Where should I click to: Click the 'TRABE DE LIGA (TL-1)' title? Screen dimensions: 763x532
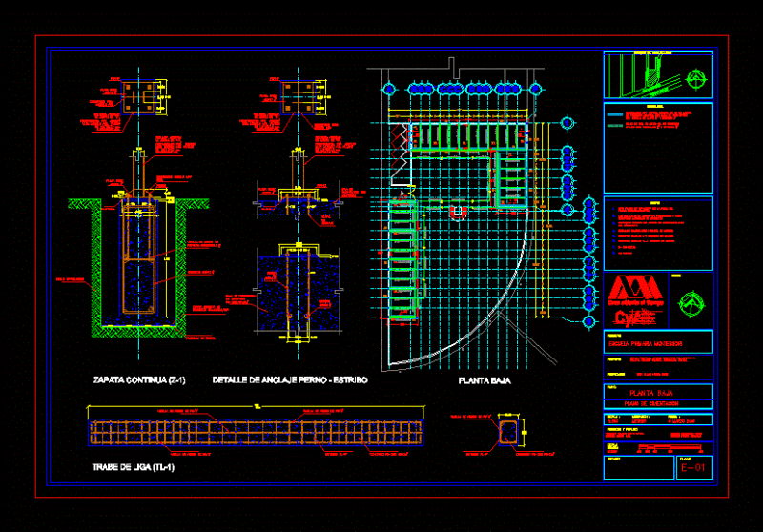(x=134, y=467)
